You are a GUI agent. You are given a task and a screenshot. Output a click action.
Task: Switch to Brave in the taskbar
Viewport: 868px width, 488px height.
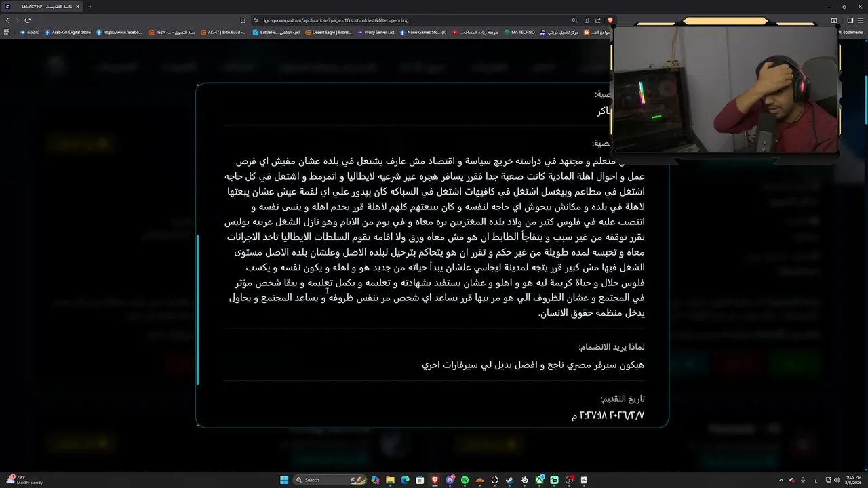tap(435, 480)
